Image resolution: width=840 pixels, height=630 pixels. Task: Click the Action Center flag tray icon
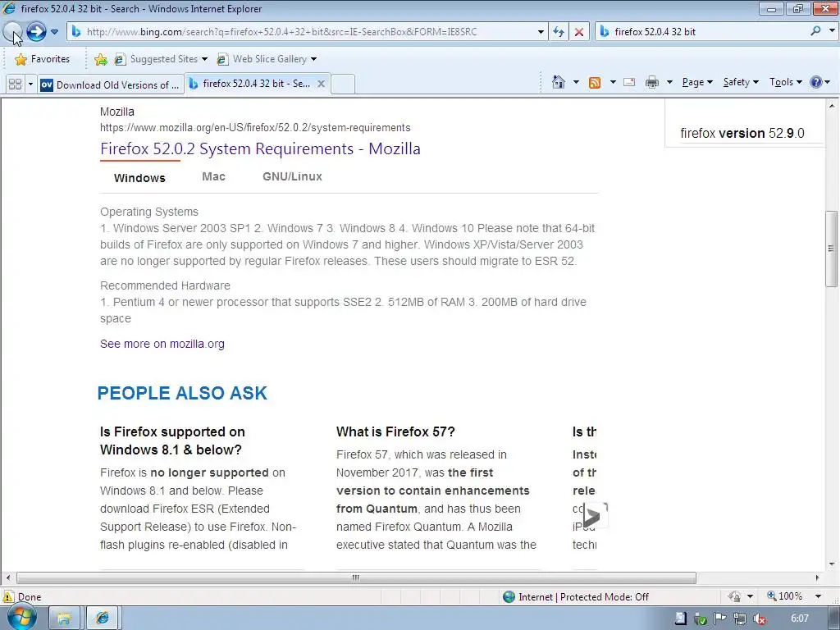tap(720, 619)
